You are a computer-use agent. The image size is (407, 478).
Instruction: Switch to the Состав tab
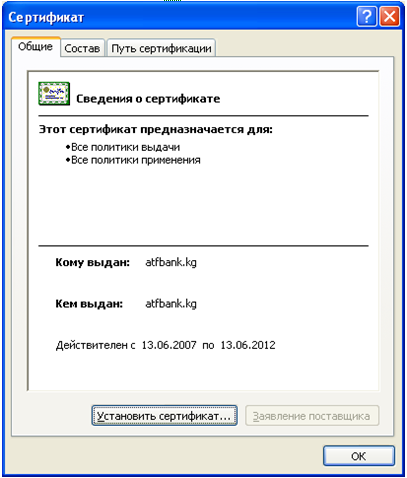pyautogui.click(x=82, y=48)
